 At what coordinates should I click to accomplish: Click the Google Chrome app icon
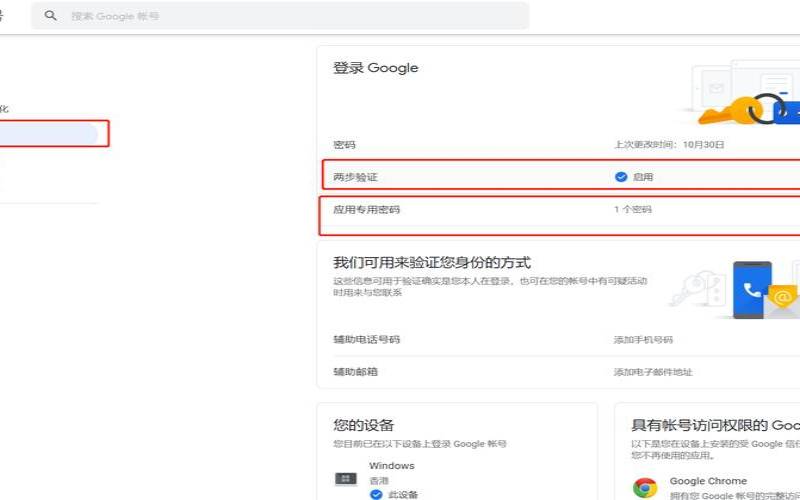pyautogui.click(x=645, y=488)
